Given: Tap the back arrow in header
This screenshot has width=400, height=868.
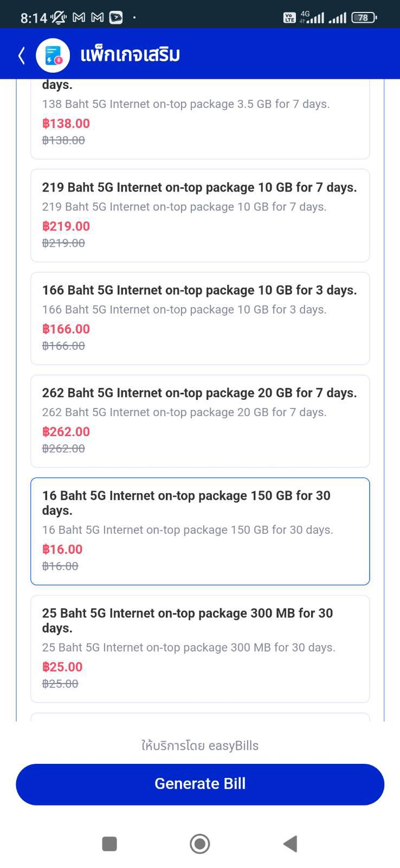Looking at the screenshot, I should (21, 55).
